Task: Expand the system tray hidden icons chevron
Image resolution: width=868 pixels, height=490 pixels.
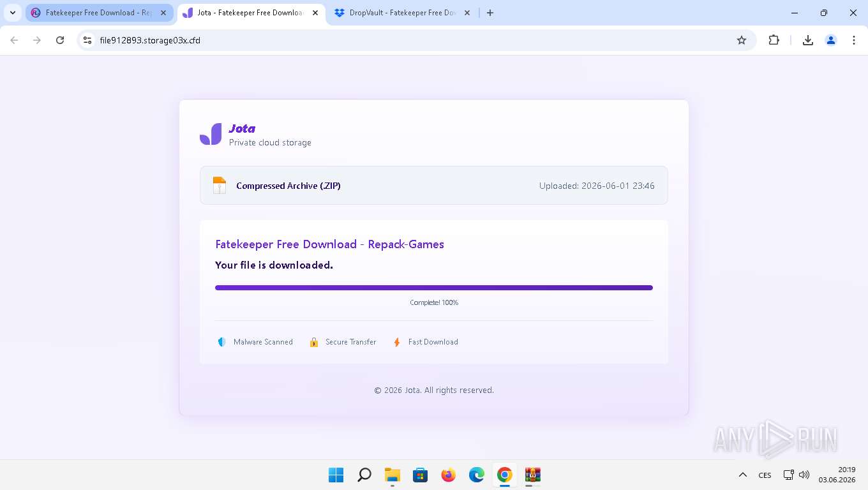Action: click(742, 475)
